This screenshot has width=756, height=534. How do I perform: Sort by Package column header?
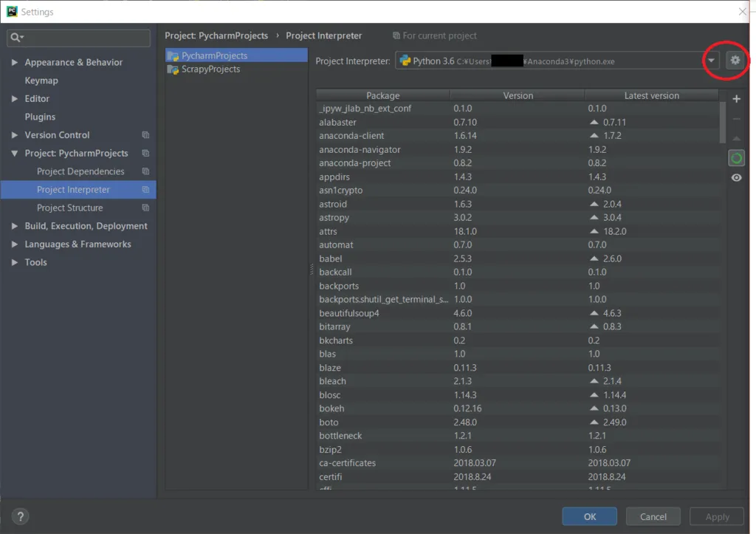383,95
